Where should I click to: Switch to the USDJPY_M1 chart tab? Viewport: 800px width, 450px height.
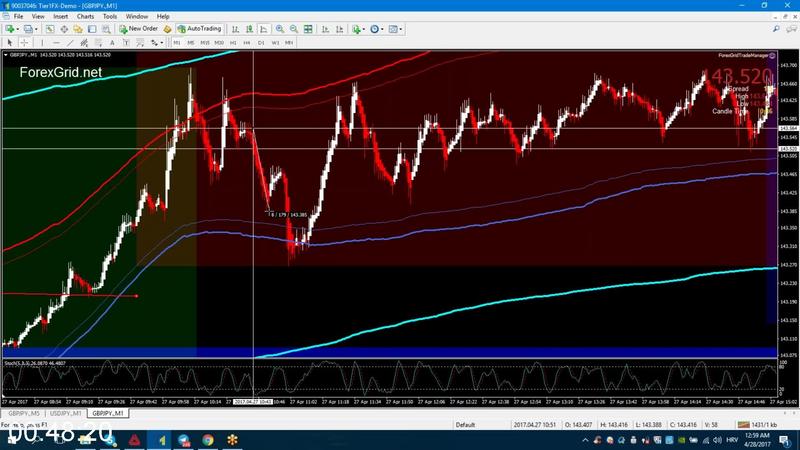[65, 413]
